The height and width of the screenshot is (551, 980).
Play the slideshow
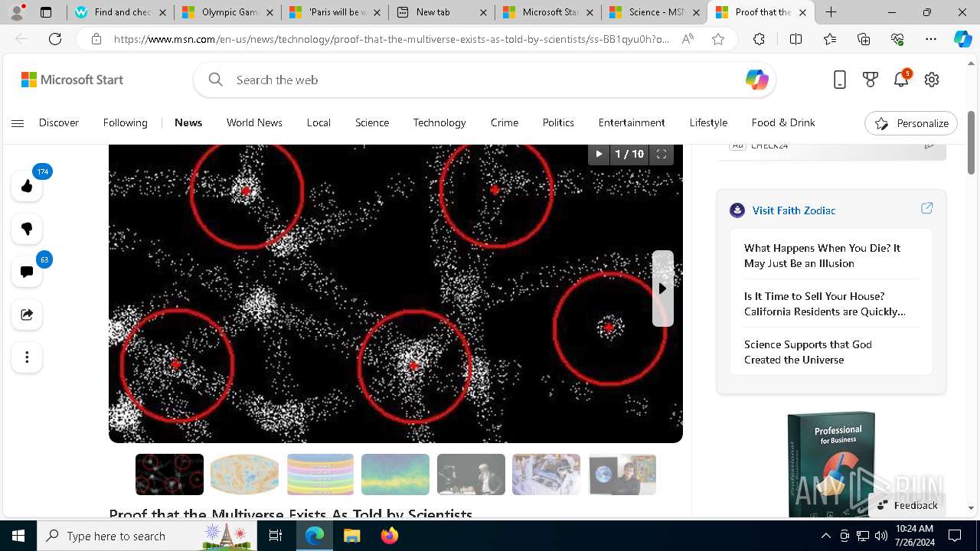[x=599, y=154]
